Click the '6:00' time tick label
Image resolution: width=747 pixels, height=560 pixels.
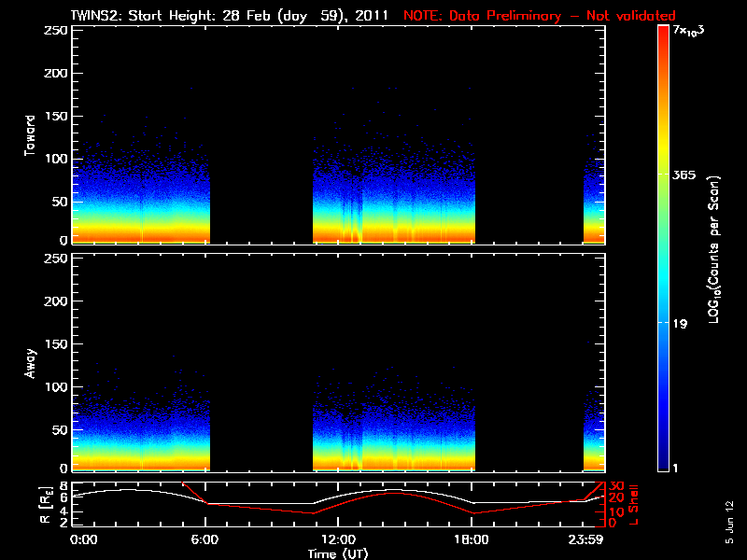[204, 539]
